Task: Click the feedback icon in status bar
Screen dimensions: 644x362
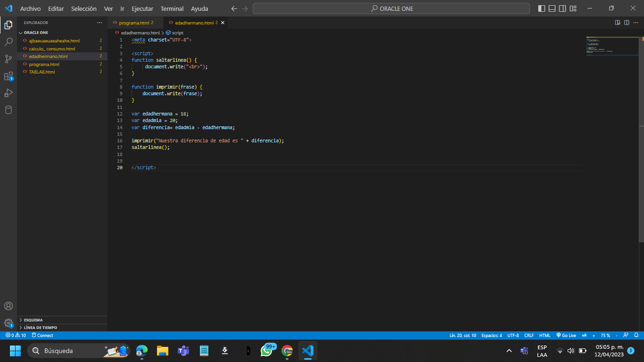Action: tap(626, 336)
